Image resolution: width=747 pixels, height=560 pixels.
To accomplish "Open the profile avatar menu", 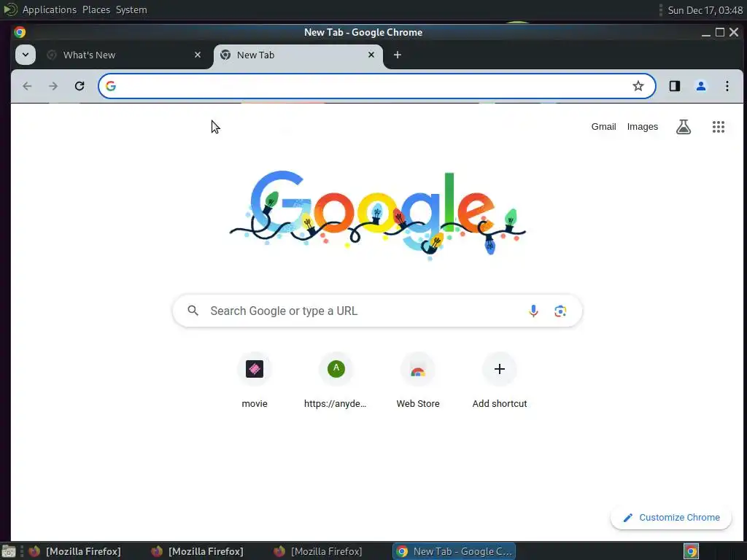I will pos(701,86).
